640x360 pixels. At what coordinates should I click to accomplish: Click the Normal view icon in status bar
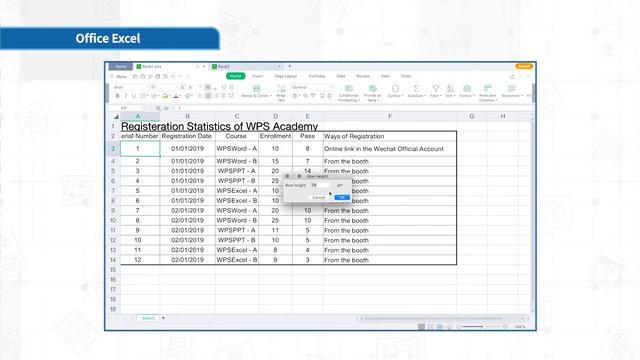pyautogui.click(x=422, y=327)
